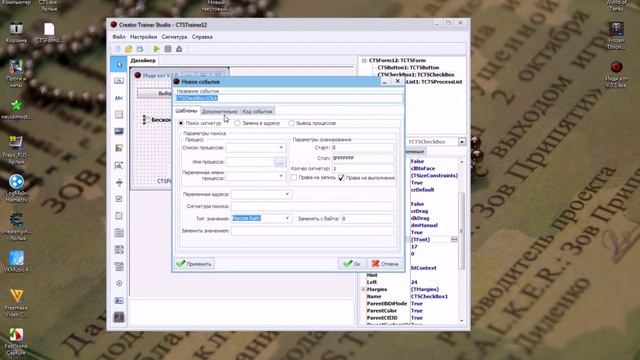Open Тип значения dropdown
Viewport: 640px width, 360px height.
[x=287, y=218]
